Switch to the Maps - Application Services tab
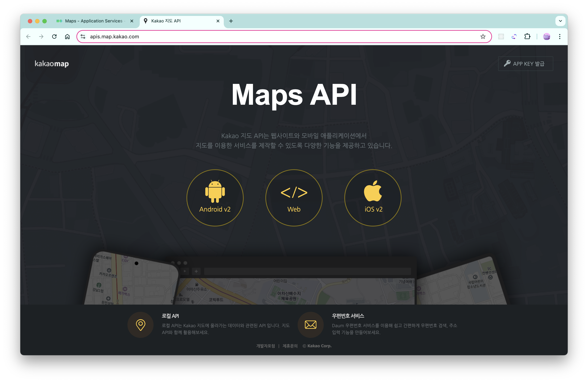The height and width of the screenshot is (382, 588). [x=93, y=21]
